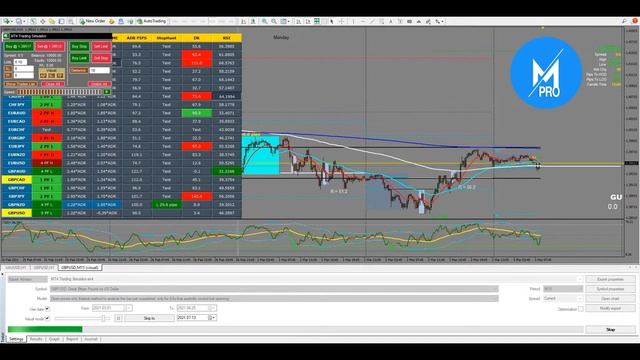Select the arrow cursor tool
The width and height of the screenshot is (640, 360).
click(331, 21)
